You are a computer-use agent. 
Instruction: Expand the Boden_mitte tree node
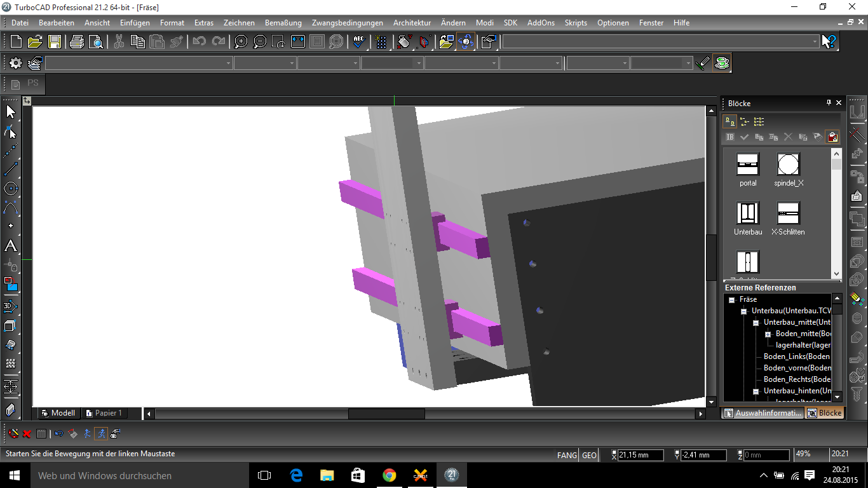[768, 334]
